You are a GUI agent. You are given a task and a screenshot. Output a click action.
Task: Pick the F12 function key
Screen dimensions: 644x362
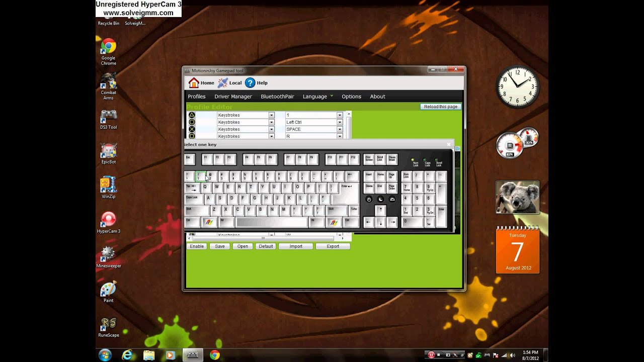point(354,159)
